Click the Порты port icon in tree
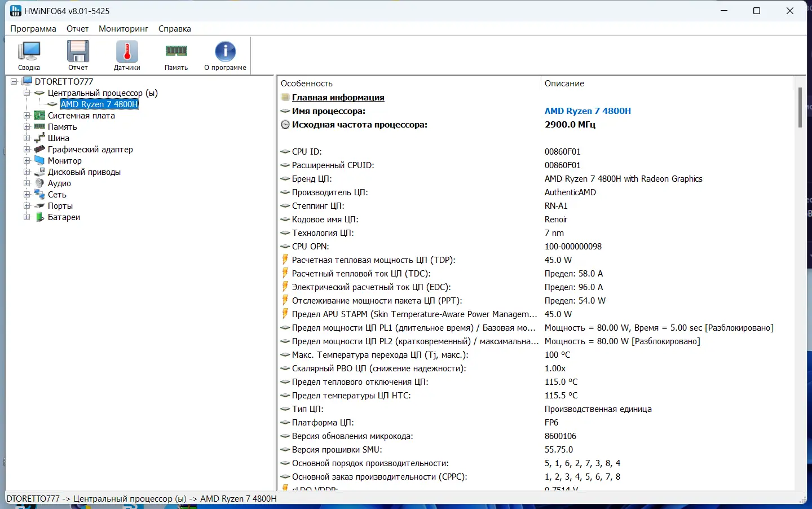The image size is (812, 509). [x=39, y=205]
